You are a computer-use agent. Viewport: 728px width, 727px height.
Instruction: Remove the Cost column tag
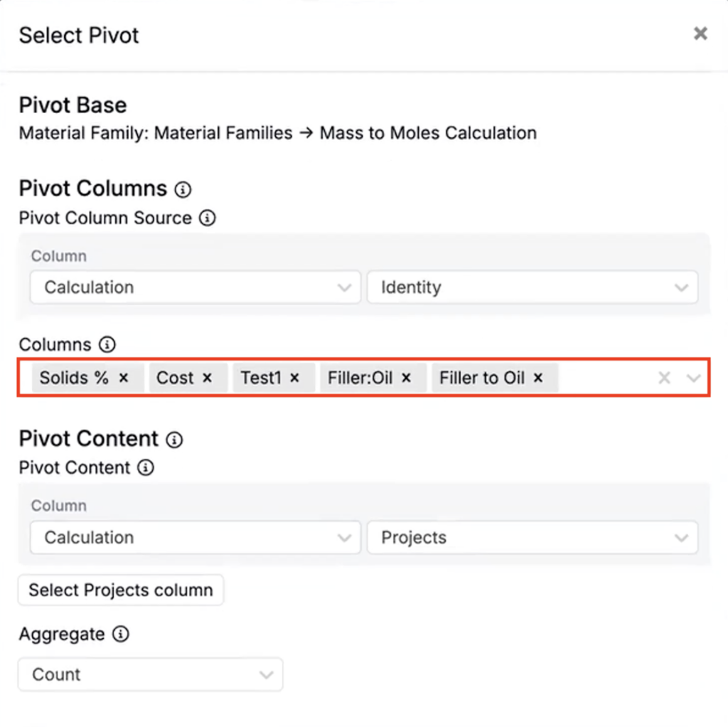[208, 378]
